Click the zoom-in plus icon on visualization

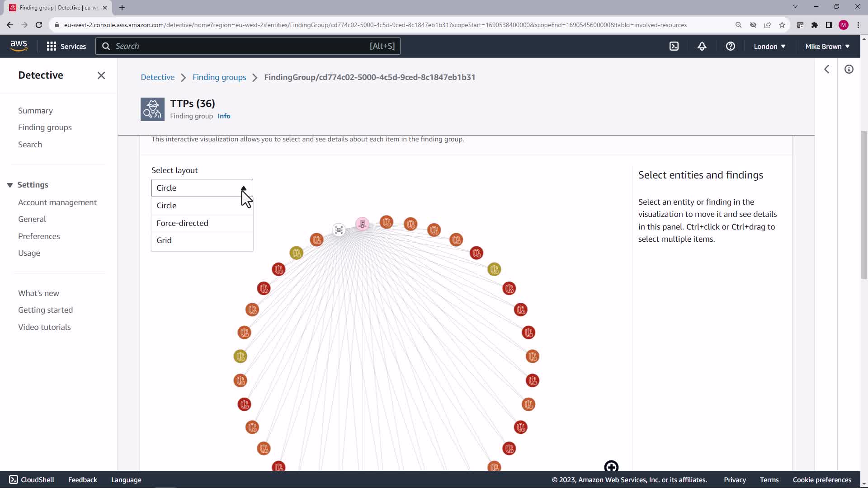point(611,467)
